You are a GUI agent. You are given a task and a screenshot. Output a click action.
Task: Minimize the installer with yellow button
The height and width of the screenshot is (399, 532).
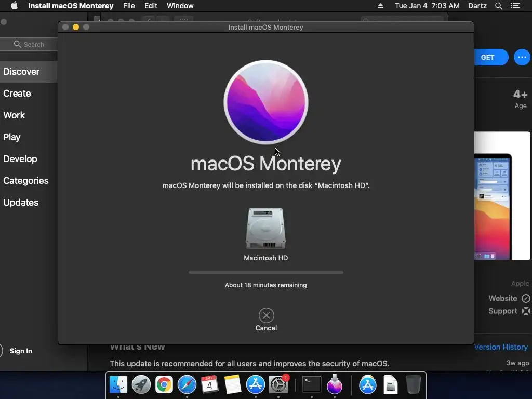tap(76, 27)
